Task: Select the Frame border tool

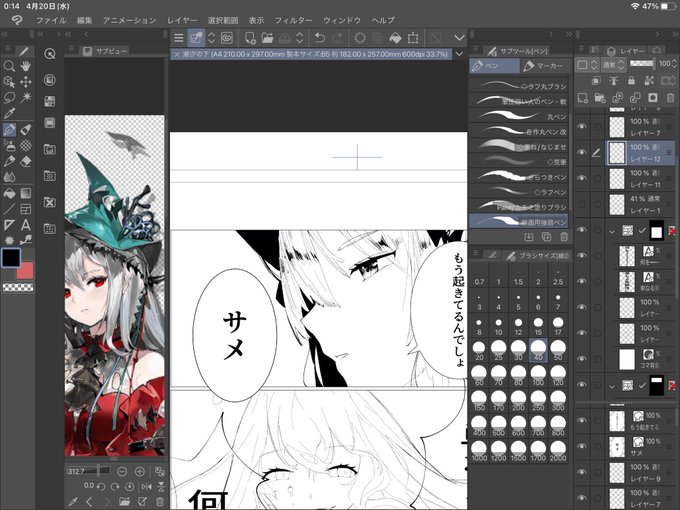Action: pyautogui.click(x=26, y=209)
